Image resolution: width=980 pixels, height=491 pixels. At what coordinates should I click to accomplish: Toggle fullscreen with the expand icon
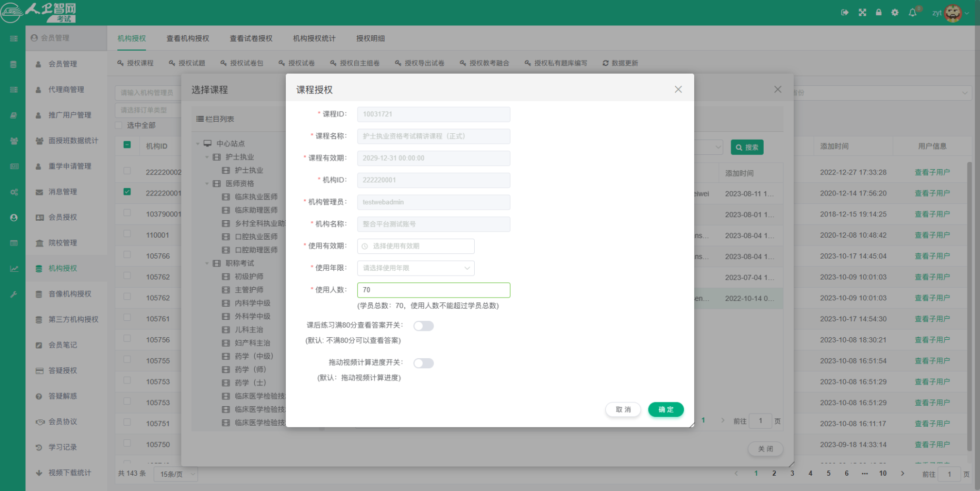862,12
